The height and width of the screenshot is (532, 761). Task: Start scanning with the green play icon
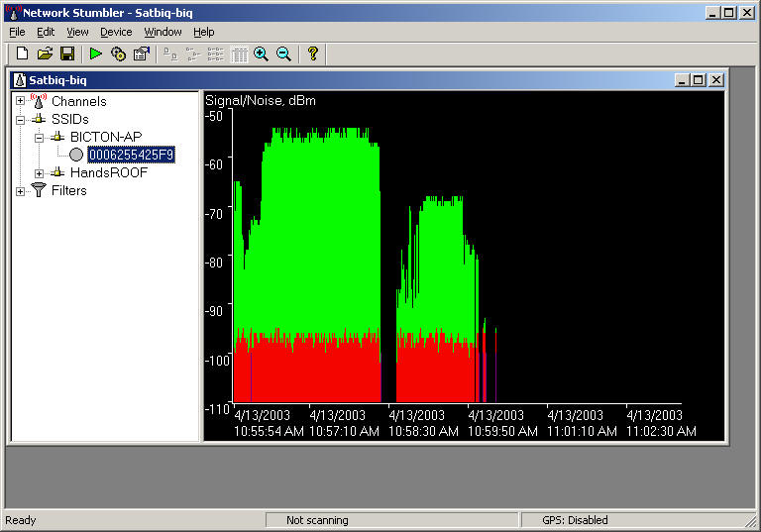click(x=95, y=53)
